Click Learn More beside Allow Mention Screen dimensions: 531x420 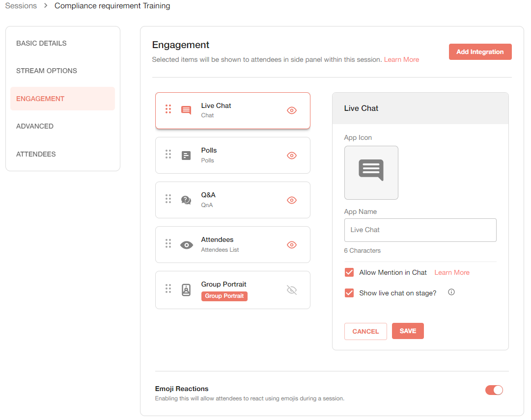[452, 273]
